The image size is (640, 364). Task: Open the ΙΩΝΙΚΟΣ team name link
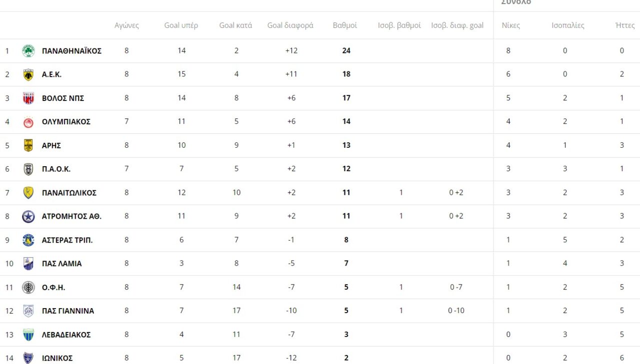[x=57, y=359]
